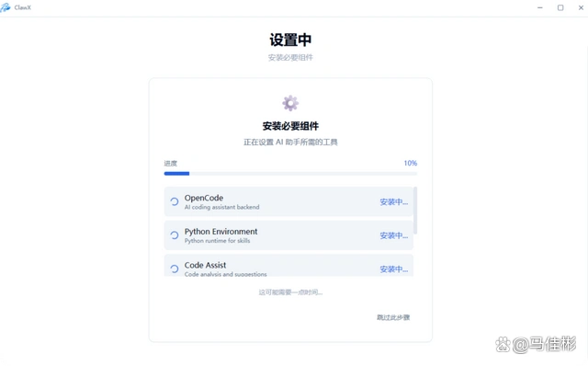Click the 安装中... status for Code Assist
This screenshot has width=588, height=366.
coord(394,269)
